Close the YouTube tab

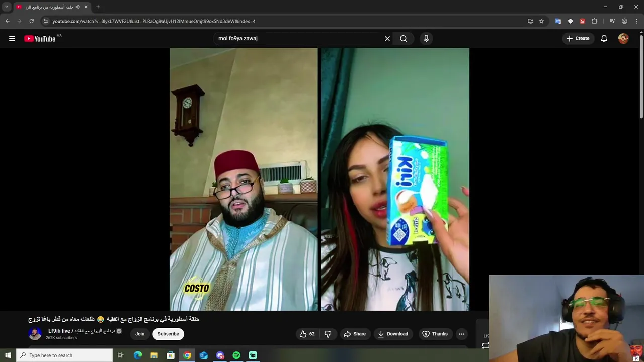pyautogui.click(x=86, y=7)
